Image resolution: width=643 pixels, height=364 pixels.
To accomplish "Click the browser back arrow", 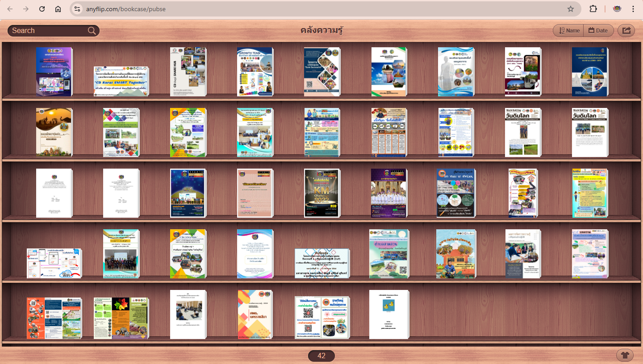I will (10, 9).
